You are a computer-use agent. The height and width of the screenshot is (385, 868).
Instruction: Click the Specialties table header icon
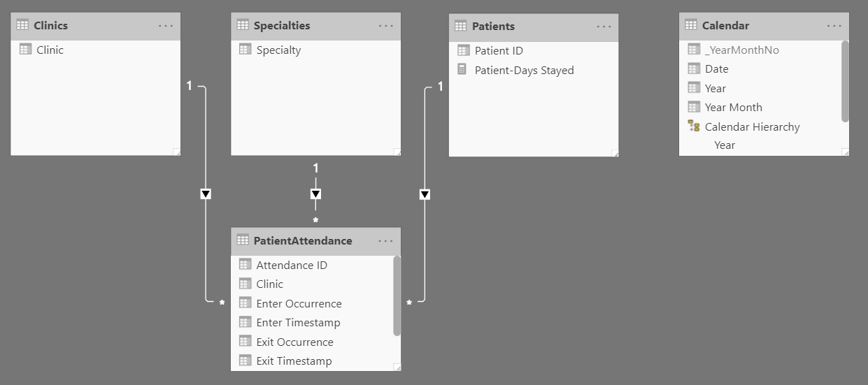pyautogui.click(x=243, y=25)
